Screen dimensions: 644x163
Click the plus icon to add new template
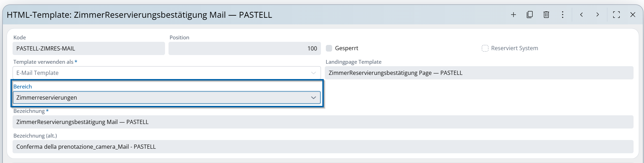(513, 15)
